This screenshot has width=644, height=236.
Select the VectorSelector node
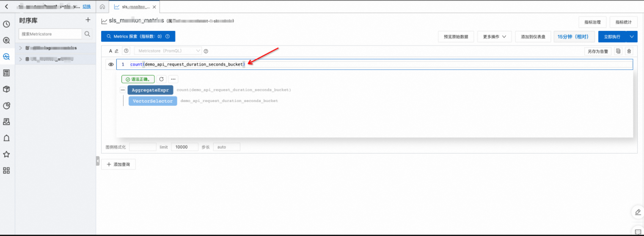point(153,101)
